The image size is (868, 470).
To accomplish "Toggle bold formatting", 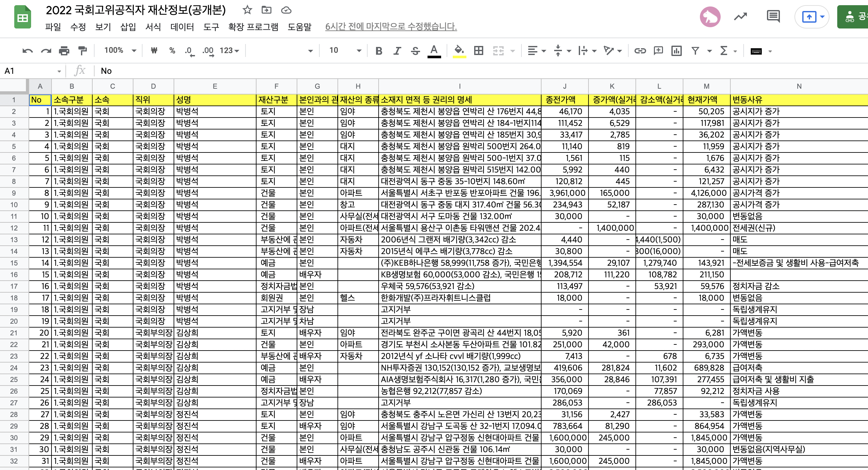I will pyautogui.click(x=379, y=51).
